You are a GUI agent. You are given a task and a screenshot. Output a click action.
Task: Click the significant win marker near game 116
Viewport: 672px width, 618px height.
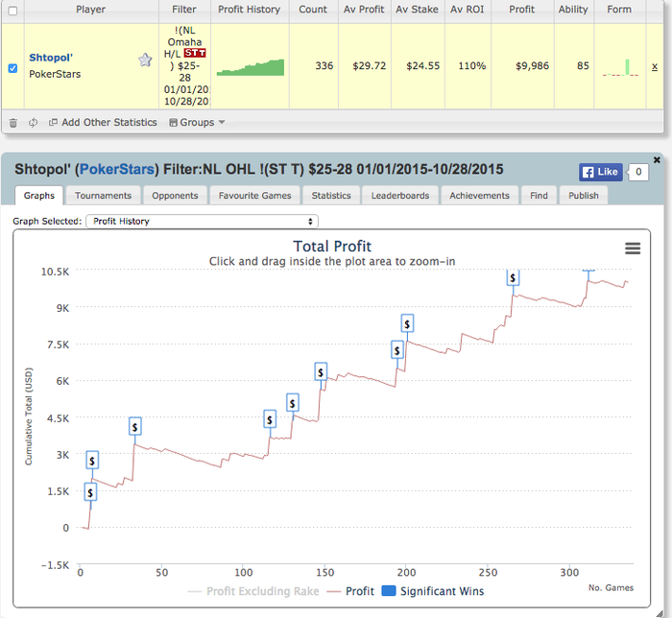point(270,419)
